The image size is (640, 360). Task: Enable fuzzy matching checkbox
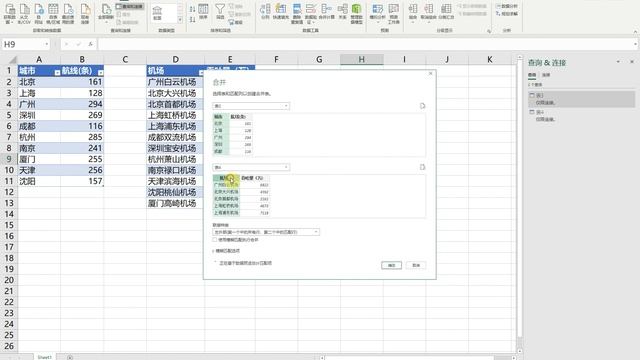coord(215,240)
